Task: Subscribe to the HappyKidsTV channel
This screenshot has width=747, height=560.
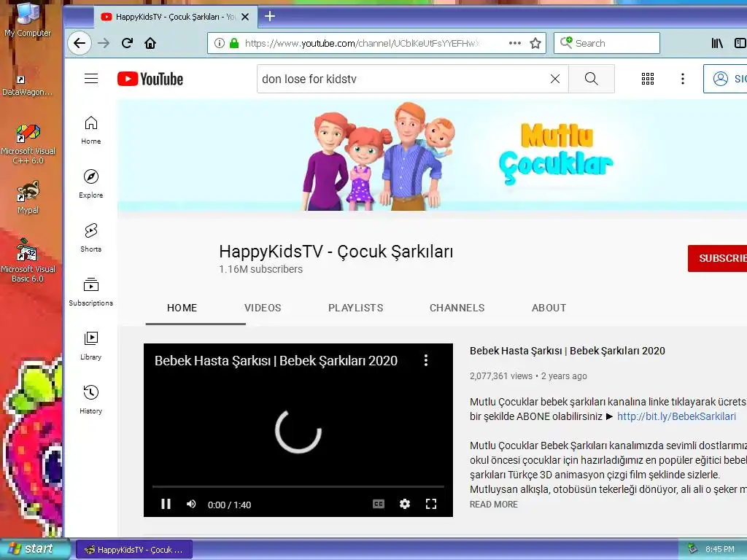Action: point(718,258)
